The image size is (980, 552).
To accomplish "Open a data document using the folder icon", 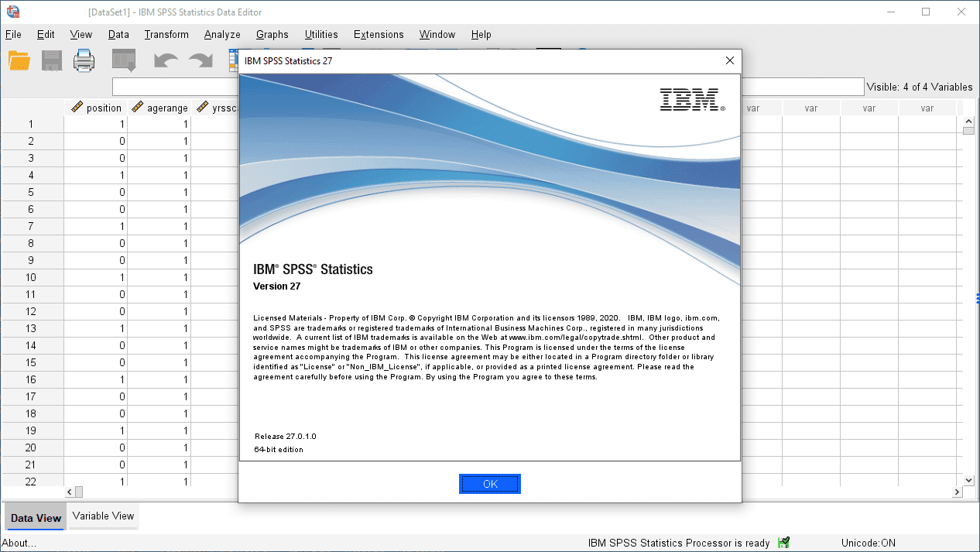I will click(x=19, y=60).
